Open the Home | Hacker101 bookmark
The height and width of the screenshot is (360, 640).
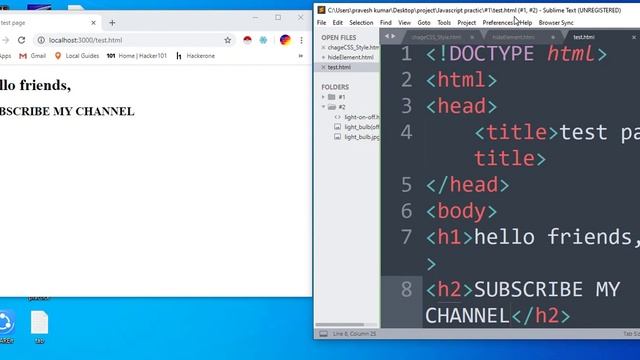[x=137, y=56]
